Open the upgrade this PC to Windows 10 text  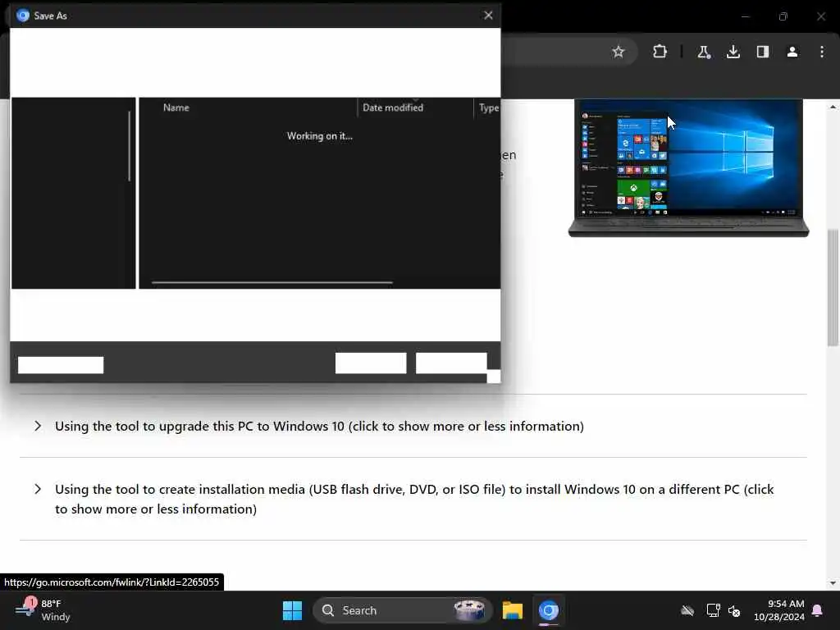click(319, 426)
